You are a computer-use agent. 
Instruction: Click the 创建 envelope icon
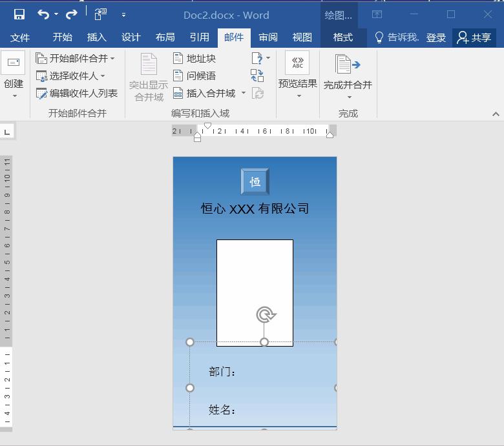point(13,63)
